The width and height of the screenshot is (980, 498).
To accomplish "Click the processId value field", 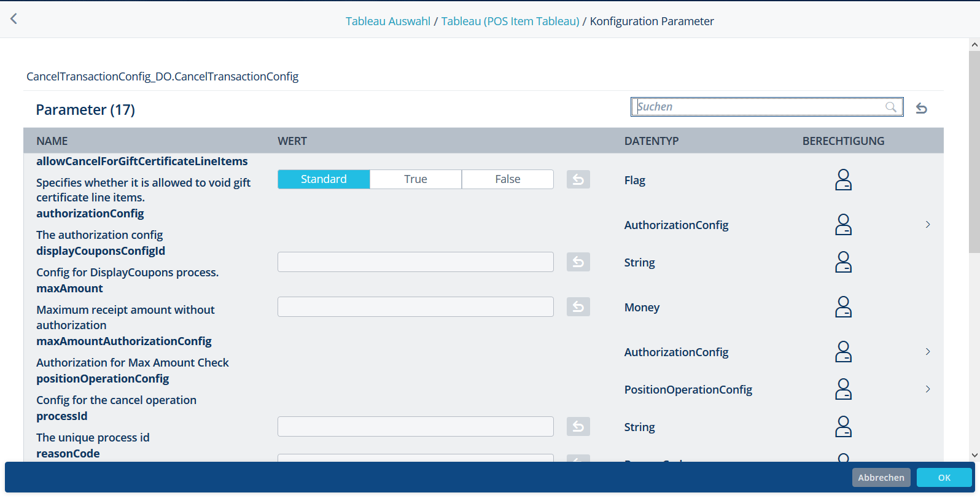I will [416, 426].
